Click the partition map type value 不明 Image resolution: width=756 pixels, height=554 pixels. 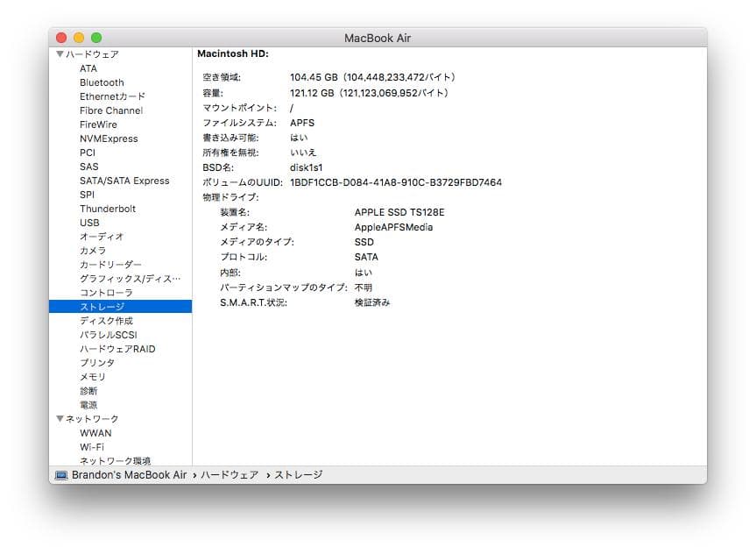click(x=364, y=288)
